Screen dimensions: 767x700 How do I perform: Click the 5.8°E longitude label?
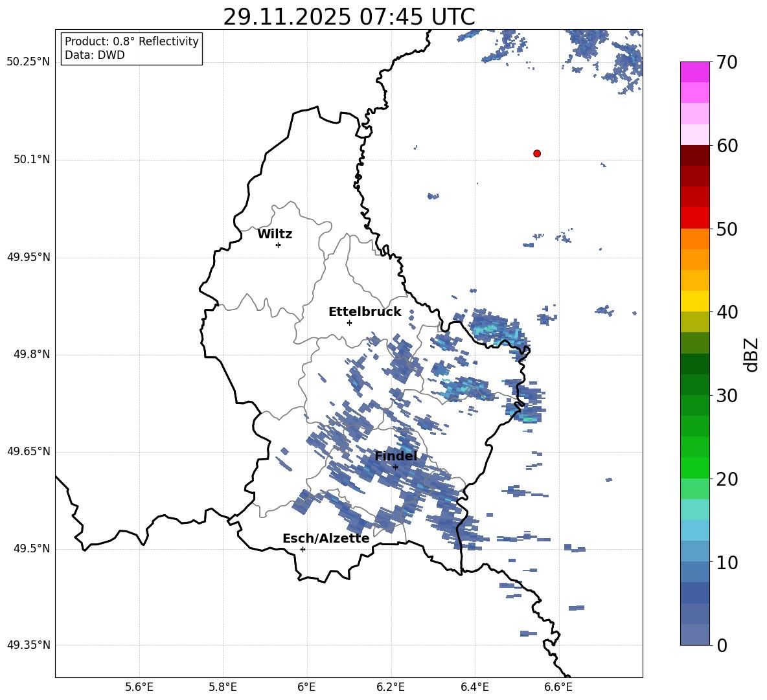[x=223, y=687]
